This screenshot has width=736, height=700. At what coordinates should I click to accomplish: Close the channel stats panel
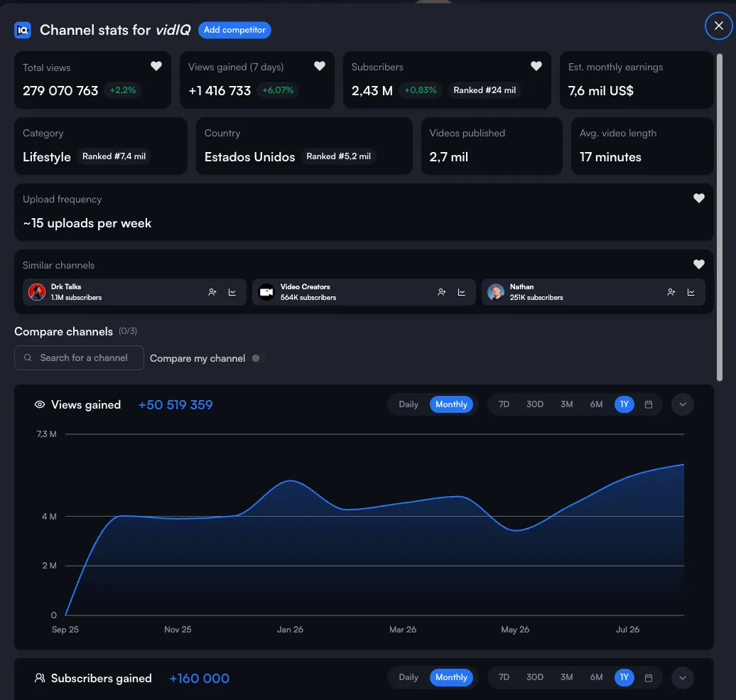pos(719,26)
